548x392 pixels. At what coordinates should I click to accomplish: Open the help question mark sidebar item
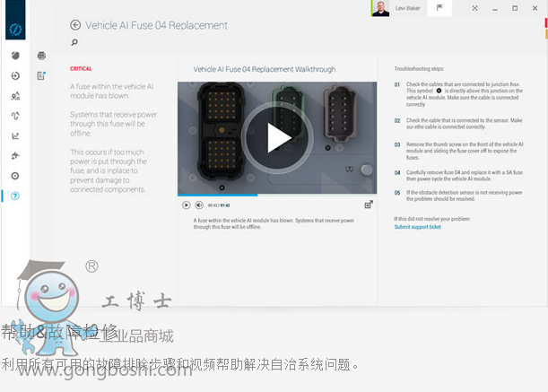(15, 196)
